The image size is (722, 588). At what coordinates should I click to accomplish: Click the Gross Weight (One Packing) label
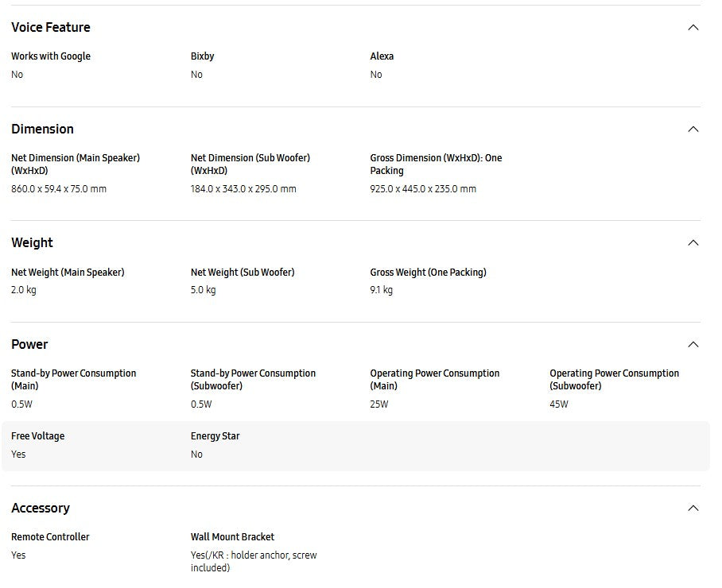428,273
